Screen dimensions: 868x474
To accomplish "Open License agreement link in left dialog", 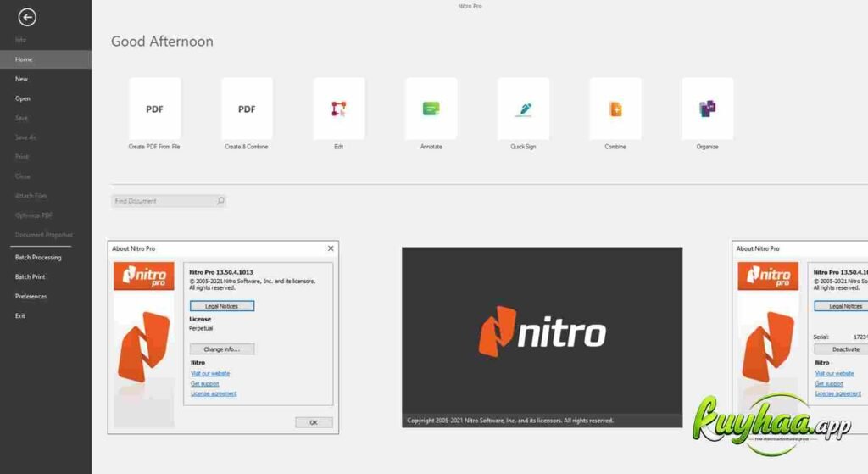I will click(x=214, y=393).
